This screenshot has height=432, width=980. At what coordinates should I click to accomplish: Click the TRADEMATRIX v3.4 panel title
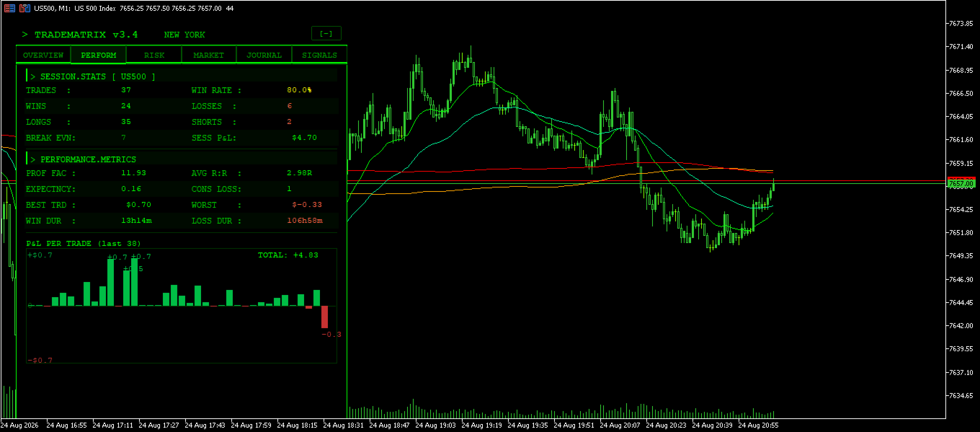coord(86,35)
